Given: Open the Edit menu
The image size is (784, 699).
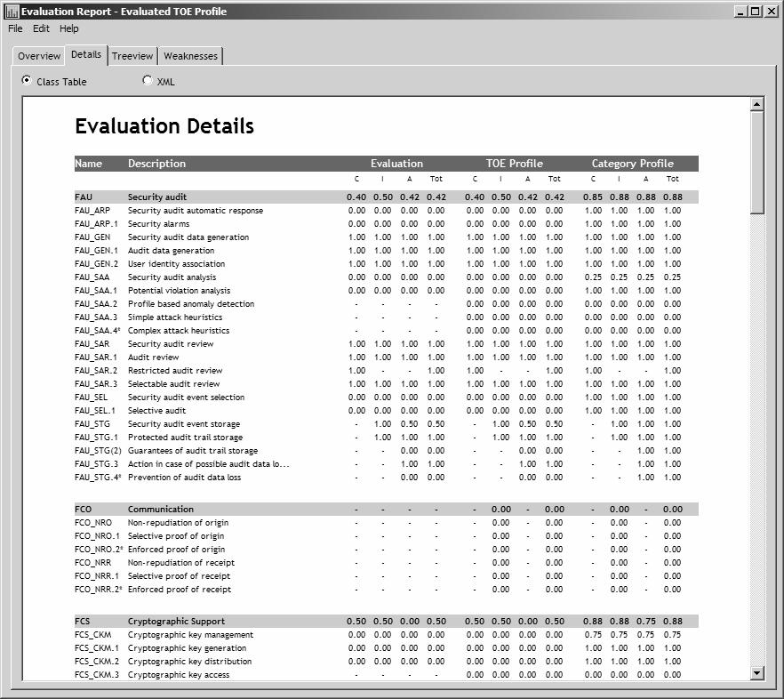Looking at the screenshot, I should (41, 28).
